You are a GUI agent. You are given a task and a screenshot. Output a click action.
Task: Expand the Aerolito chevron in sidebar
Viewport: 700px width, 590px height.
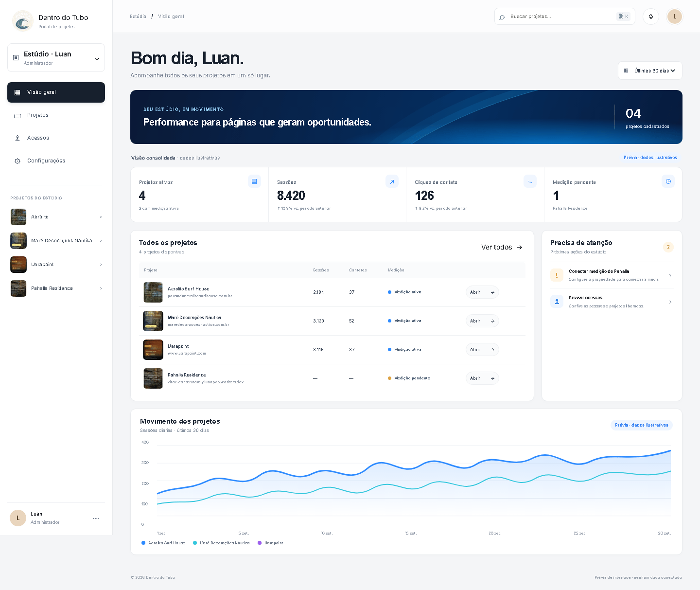click(101, 217)
